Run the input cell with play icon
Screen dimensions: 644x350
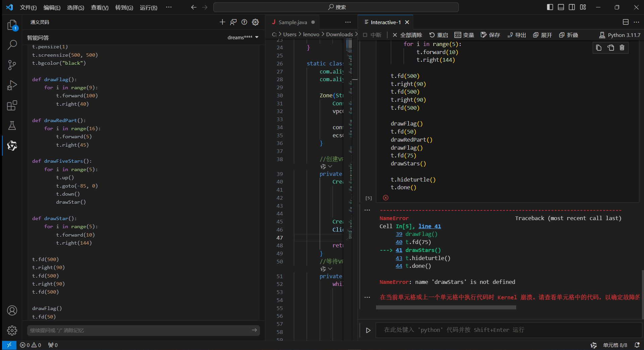click(368, 330)
